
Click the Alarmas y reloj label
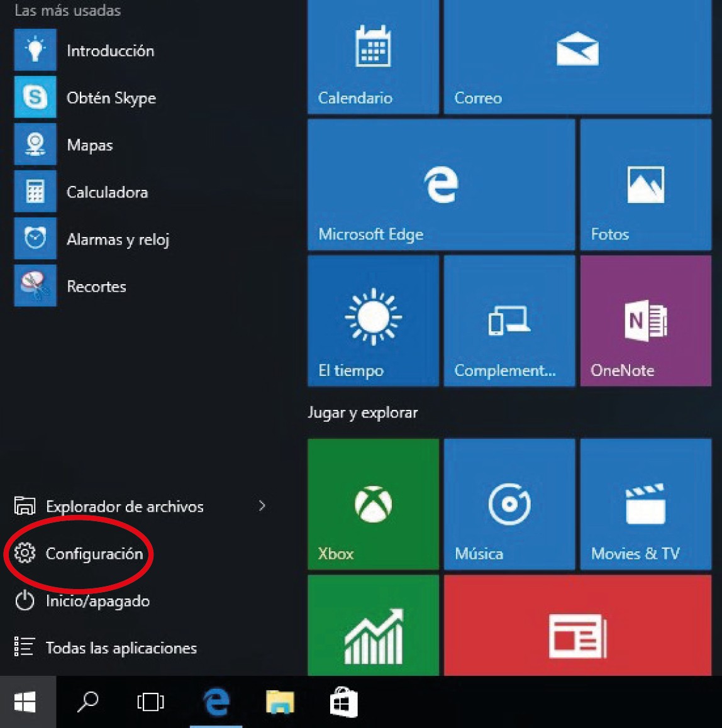[x=118, y=240]
